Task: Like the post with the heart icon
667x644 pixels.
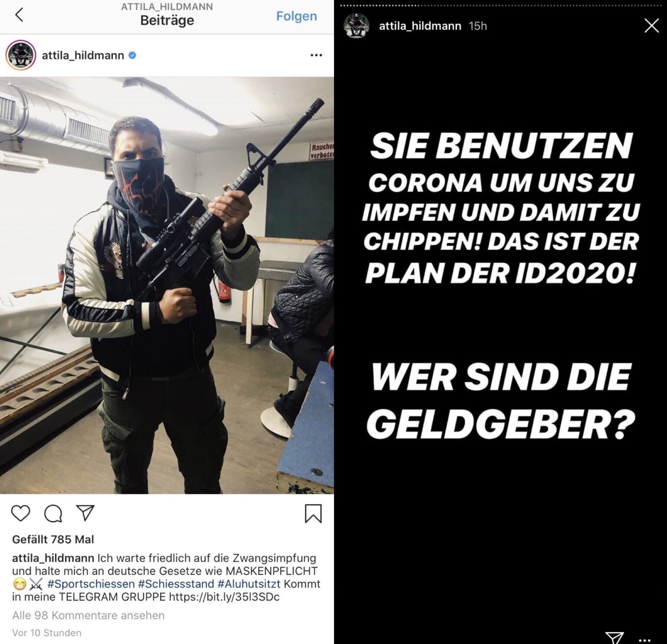Action: tap(20, 513)
